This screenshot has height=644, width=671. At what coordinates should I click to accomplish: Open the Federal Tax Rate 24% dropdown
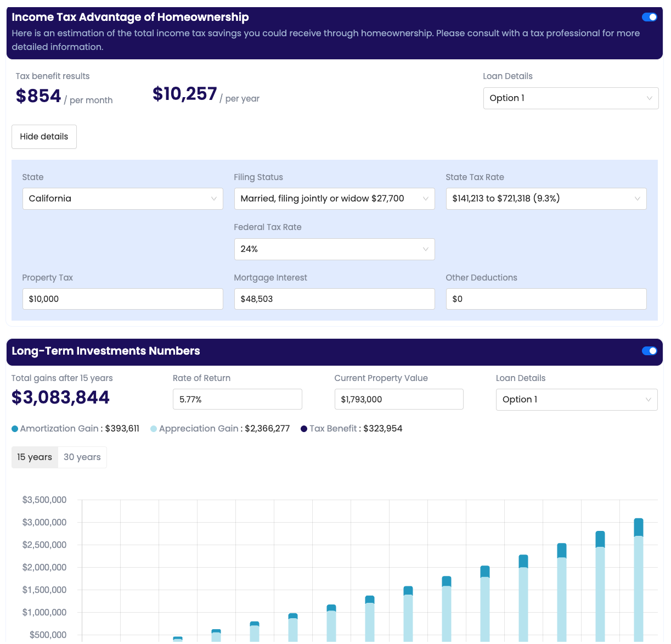tap(334, 249)
